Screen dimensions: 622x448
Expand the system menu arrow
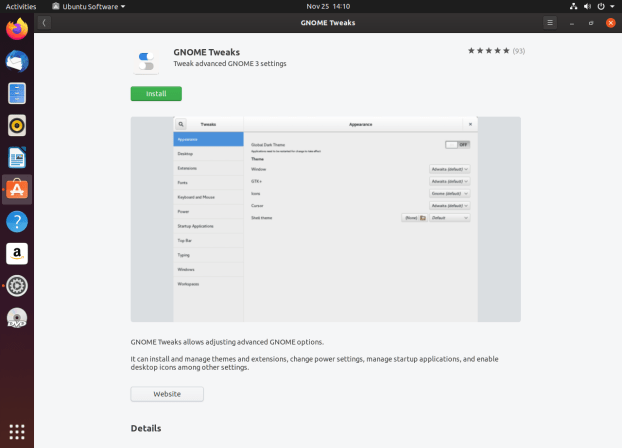coord(612,7)
